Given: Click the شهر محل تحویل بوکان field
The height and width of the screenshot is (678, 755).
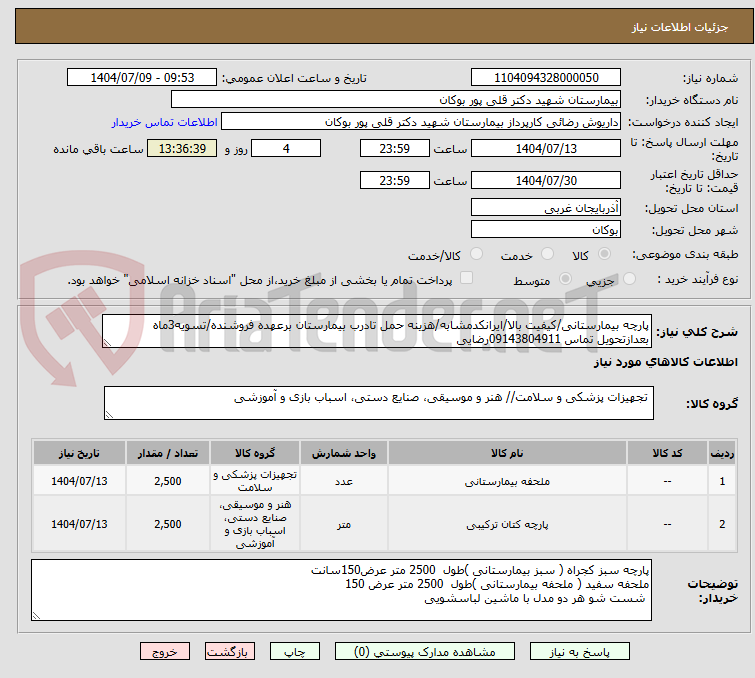Looking at the screenshot, I should pyautogui.click(x=546, y=230).
